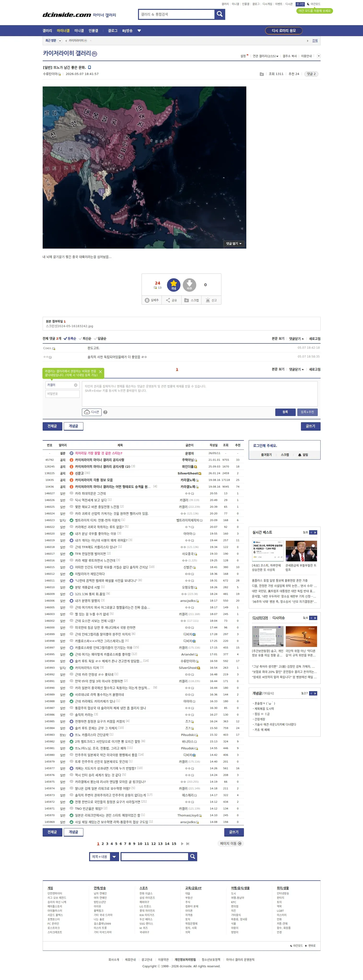Screen dimensions: 363x980
Task: Open the attachment 스크린샷2024-05-16183242.jpg
Action: click(69, 326)
